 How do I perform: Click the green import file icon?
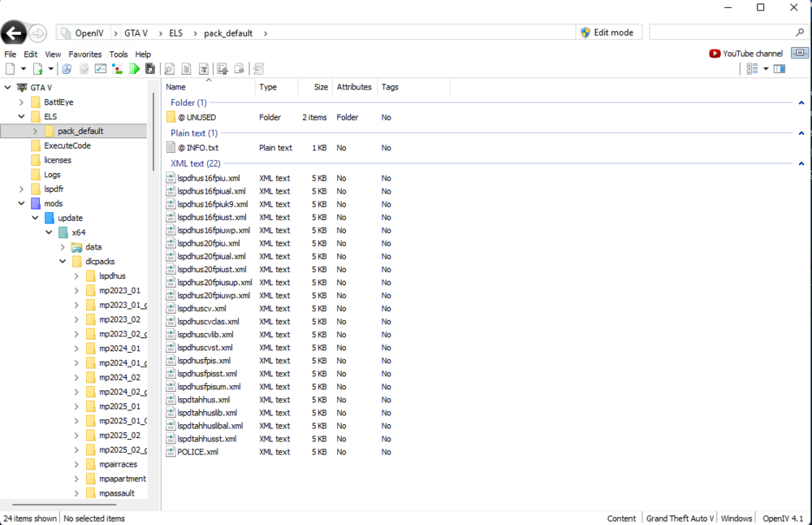coord(38,68)
